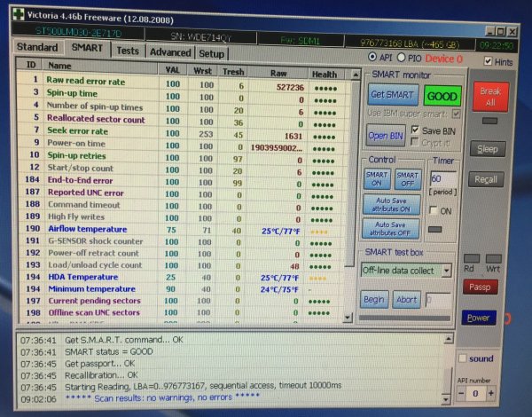This screenshot has width=532, height=417.
Task: Turn Auto Save attributes OFF
Action: (390, 229)
